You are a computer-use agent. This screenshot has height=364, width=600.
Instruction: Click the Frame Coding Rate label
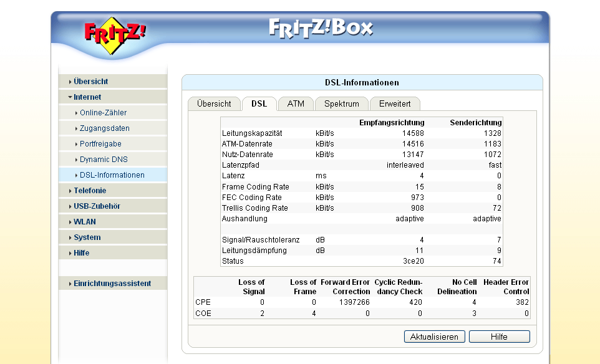click(x=256, y=187)
